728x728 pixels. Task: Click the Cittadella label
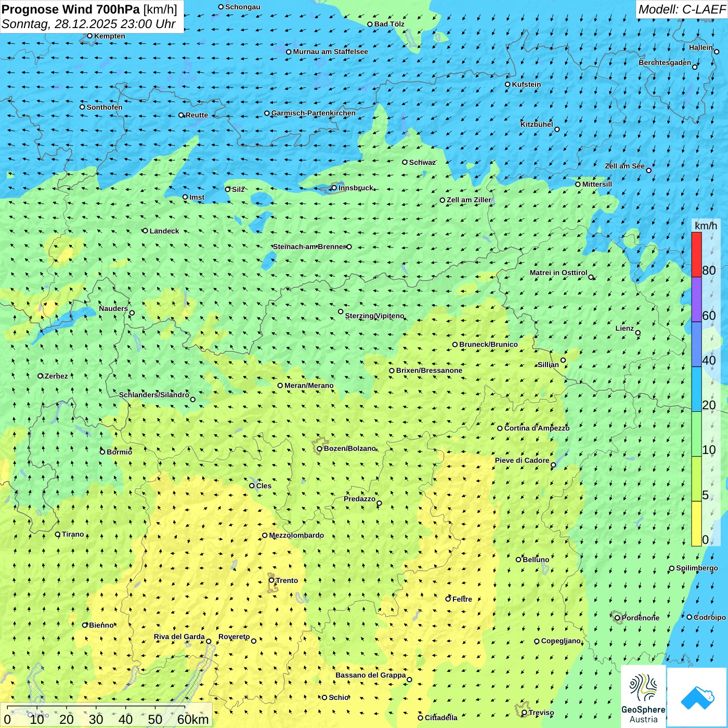point(441,718)
